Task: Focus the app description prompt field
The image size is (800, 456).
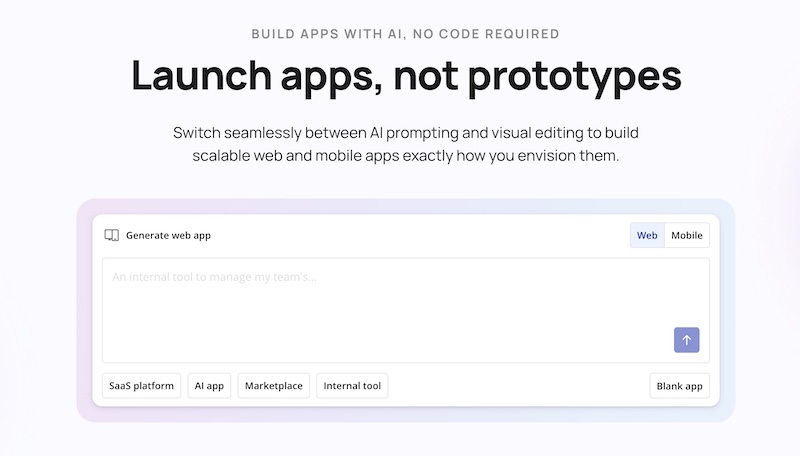Action: pyautogui.click(x=406, y=310)
